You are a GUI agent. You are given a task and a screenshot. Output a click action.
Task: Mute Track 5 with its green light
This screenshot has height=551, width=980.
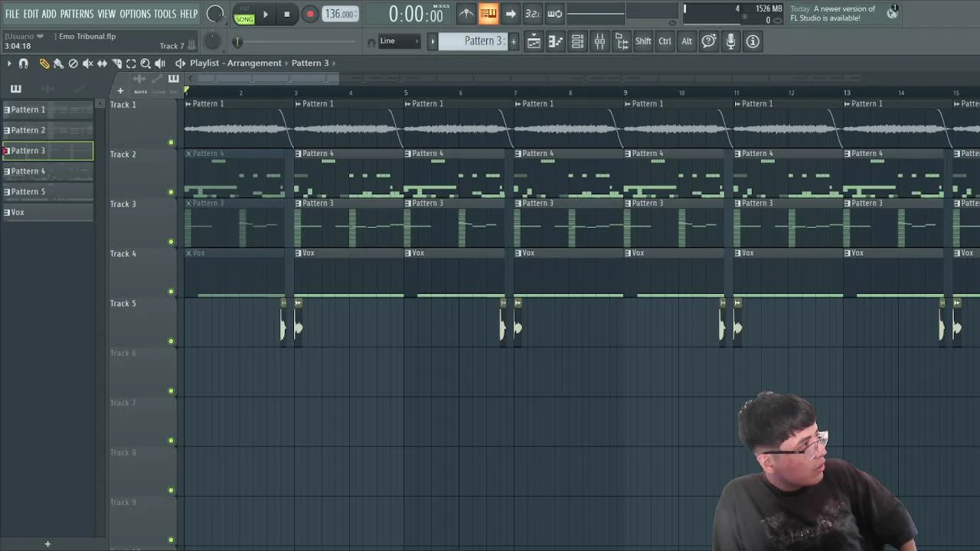171,341
